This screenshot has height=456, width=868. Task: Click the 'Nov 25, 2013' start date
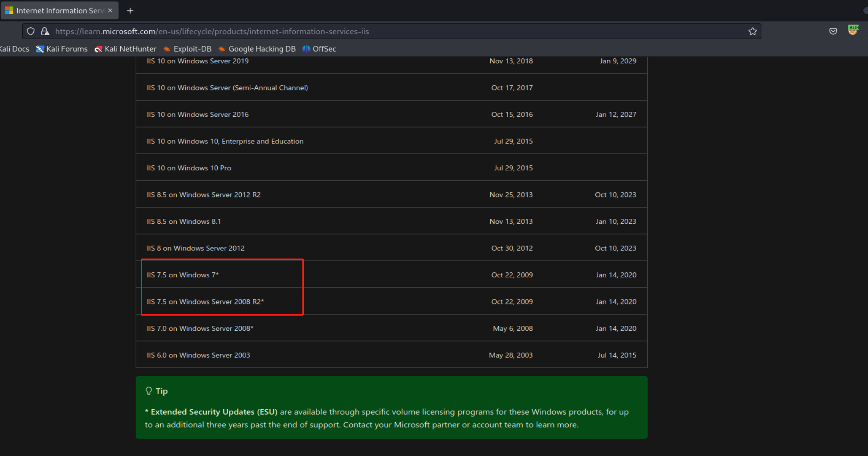tap(511, 195)
